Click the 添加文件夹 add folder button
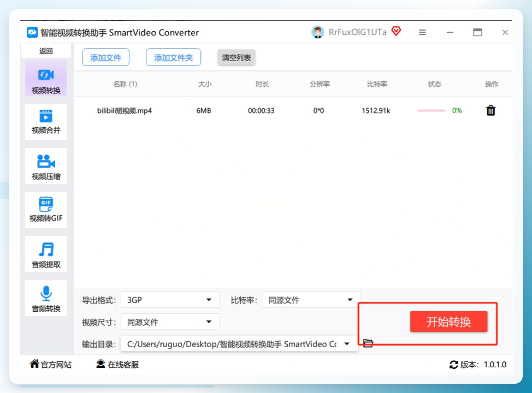 [x=173, y=57]
